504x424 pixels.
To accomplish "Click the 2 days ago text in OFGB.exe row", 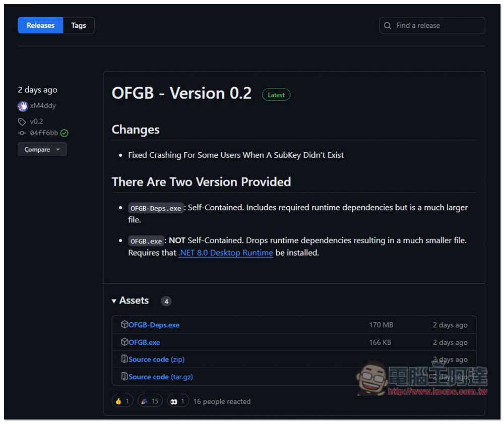I will pos(450,342).
